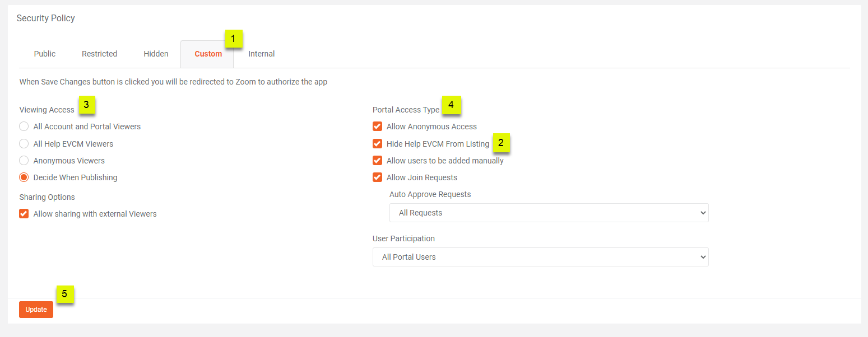Choose All Help EVCM Viewers option
The height and width of the screenshot is (337, 868).
(x=24, y=144)
